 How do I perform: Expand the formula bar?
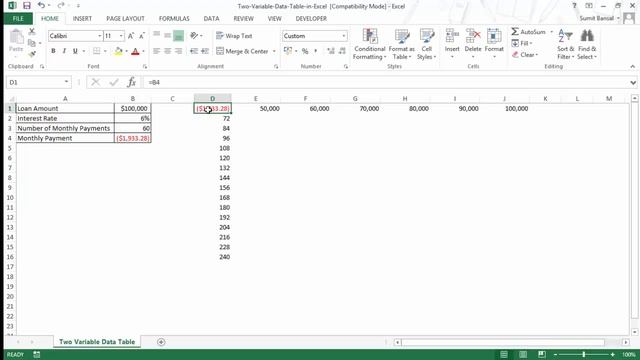(633, 82)
